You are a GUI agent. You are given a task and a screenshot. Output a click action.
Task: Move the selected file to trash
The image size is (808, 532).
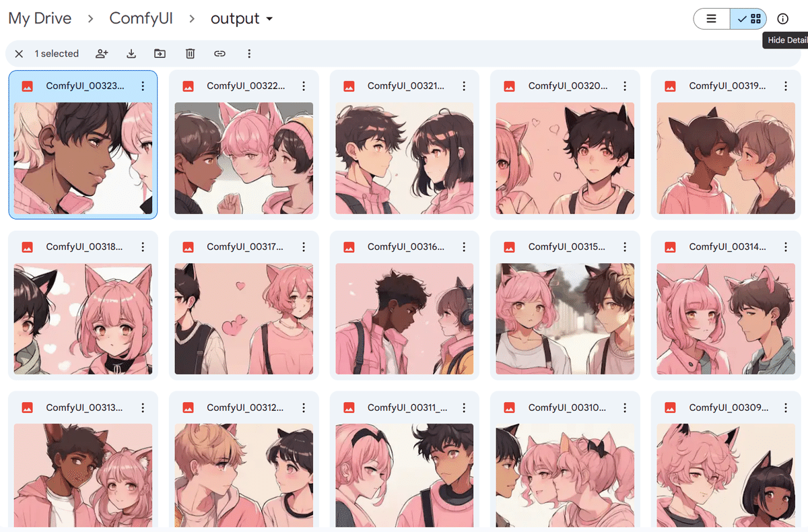tap(190, 54)
